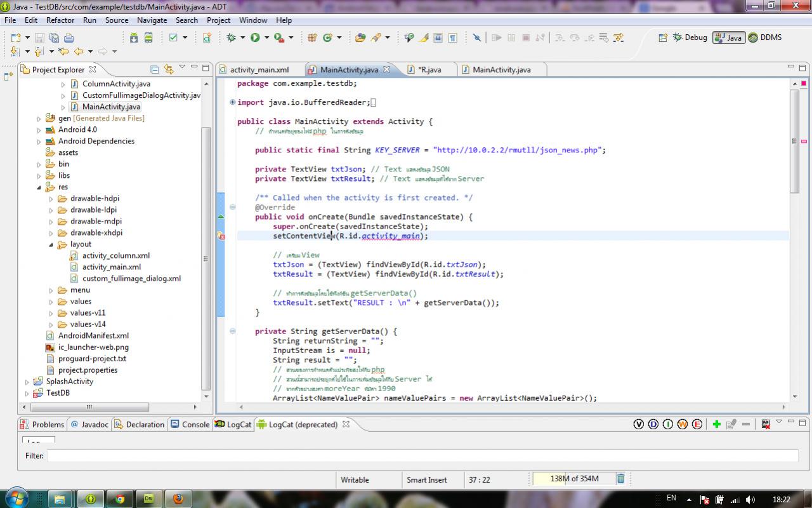Run the app with green play icon
Screen dimensions: 812x508
255,37
